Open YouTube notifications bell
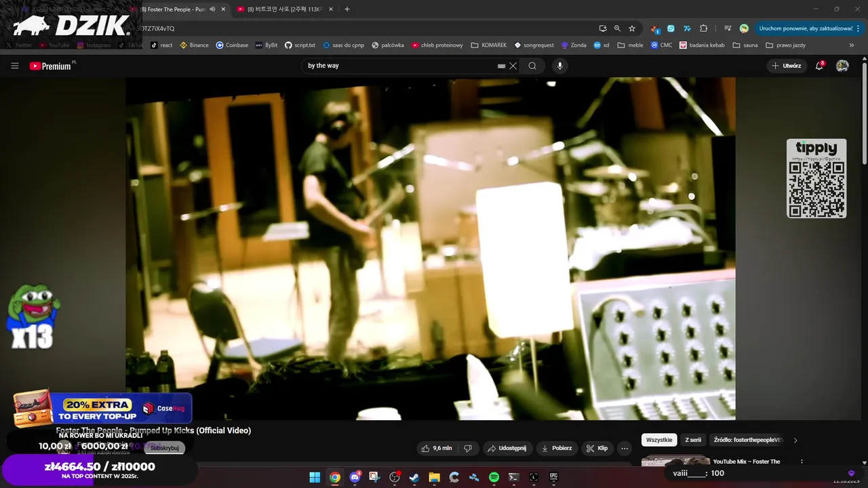 pyautogui.click(x=819, y=66)
